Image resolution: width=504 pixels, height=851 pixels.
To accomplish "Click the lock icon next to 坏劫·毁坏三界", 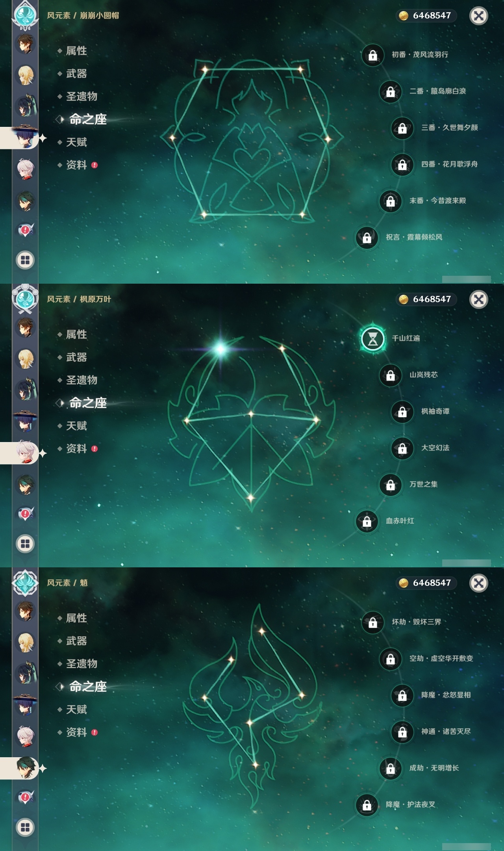I will pyautogui.click(x=372, y=622).
